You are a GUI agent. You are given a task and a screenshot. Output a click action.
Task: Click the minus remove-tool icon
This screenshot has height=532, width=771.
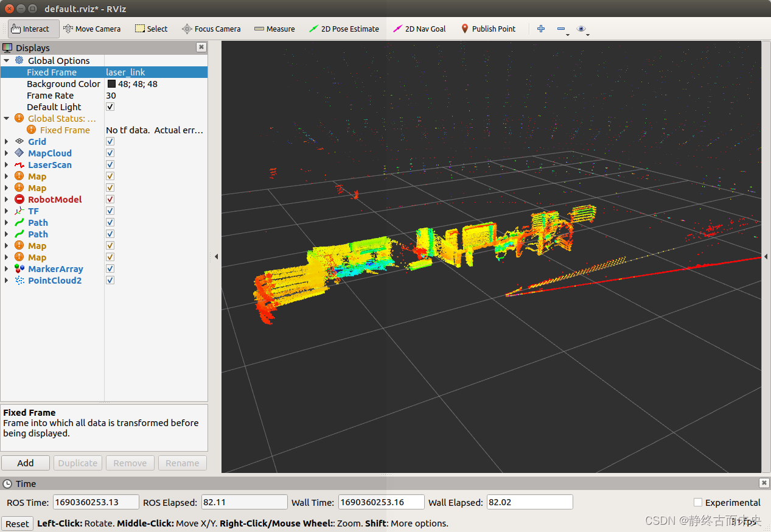[561, 29]
